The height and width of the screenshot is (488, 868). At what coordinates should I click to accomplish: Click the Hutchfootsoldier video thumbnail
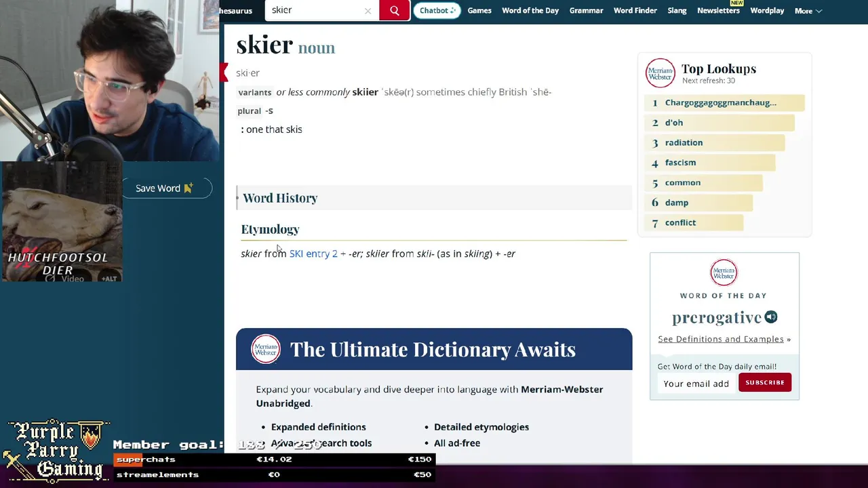click(x=62, y=222)
